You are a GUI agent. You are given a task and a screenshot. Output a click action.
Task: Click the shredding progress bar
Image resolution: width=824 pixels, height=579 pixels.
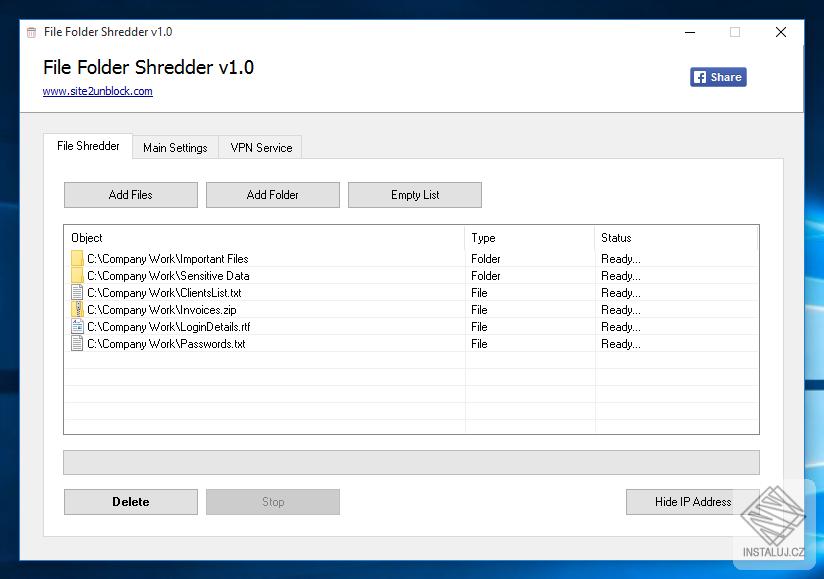click(411, 462)
